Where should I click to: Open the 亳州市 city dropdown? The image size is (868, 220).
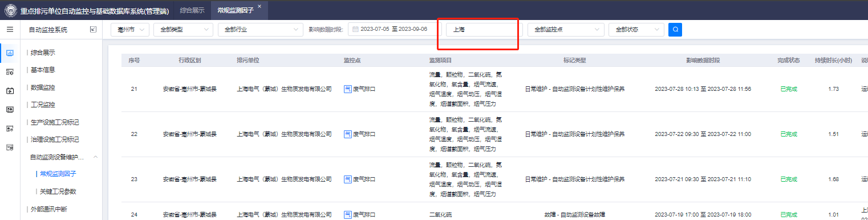(129, 29)
